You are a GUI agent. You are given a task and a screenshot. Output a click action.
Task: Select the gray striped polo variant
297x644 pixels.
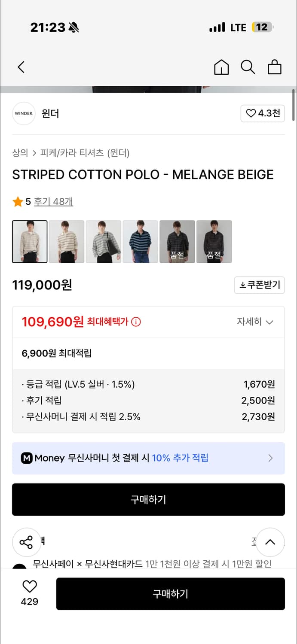click(x=104, y=241)
